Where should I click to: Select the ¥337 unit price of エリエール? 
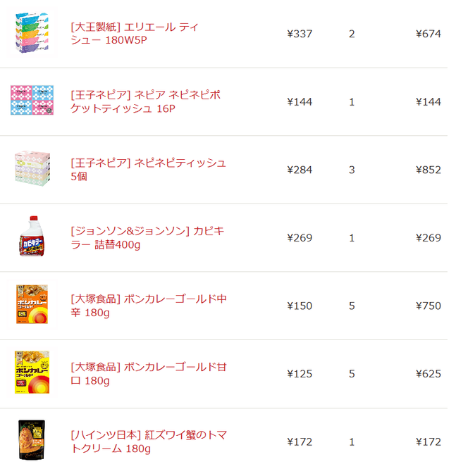coord(300,34)
